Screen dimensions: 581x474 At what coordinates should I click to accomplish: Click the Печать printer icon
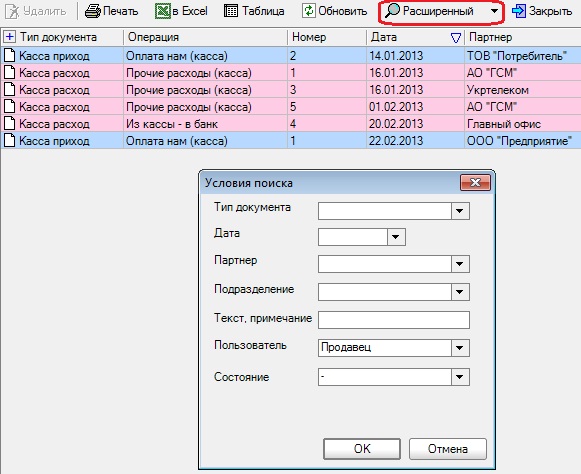click(93, 11)
